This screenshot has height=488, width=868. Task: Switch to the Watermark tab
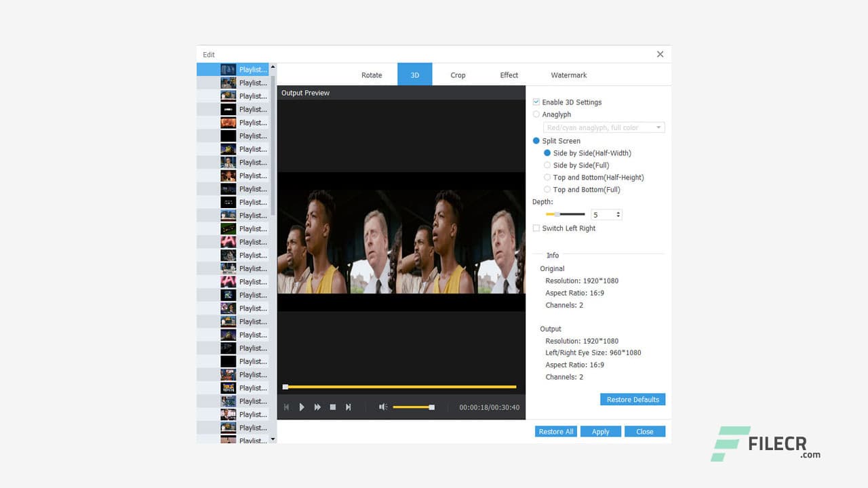click(x=568, y=75)
